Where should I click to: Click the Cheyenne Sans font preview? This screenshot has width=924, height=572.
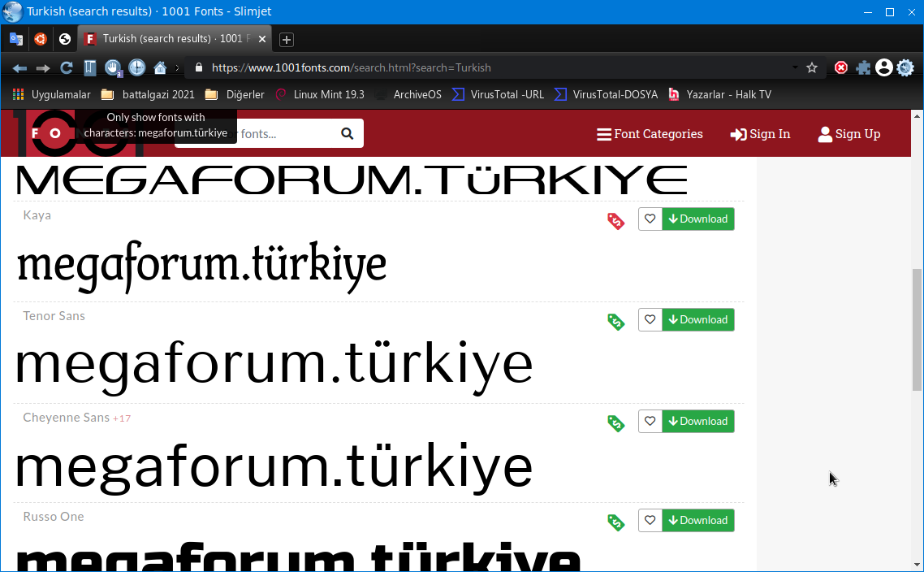tap(274, 467)
